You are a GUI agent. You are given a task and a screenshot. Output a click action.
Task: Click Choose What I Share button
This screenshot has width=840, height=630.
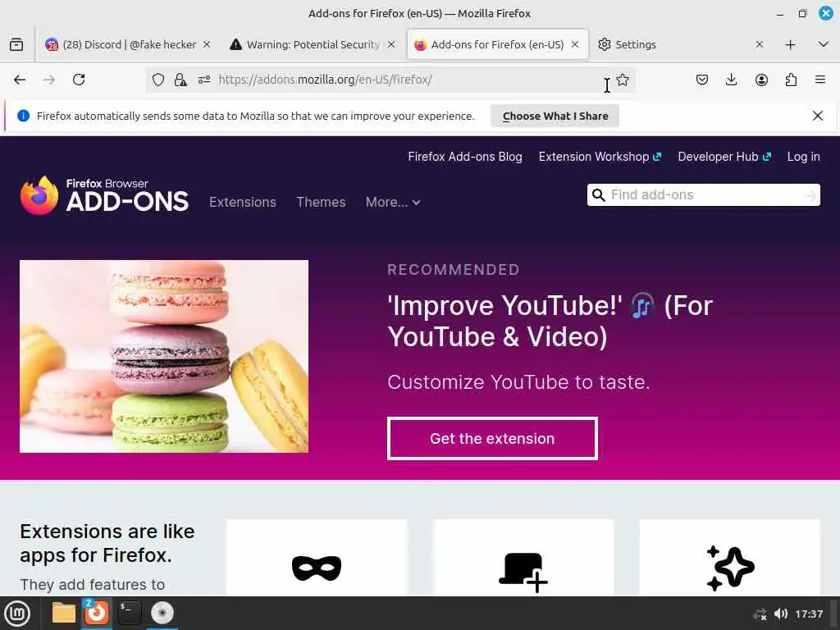555,116
